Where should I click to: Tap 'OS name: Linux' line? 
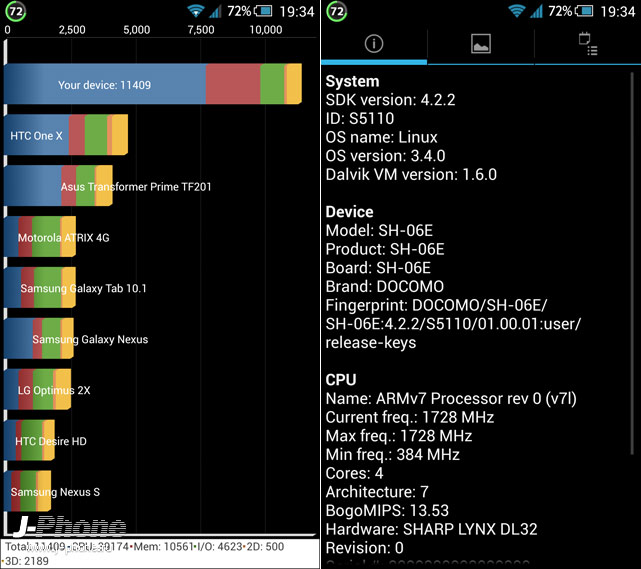381,137
